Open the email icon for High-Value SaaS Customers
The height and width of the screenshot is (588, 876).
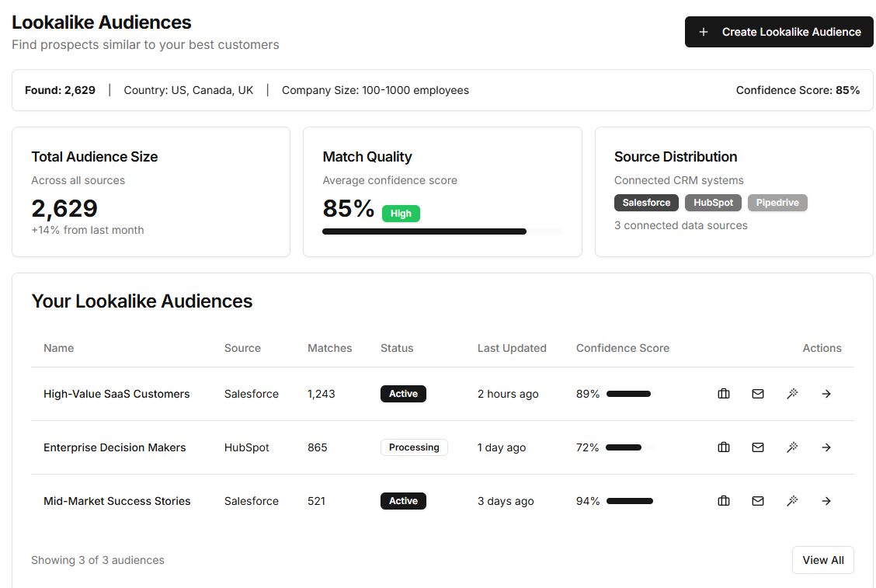758,394
